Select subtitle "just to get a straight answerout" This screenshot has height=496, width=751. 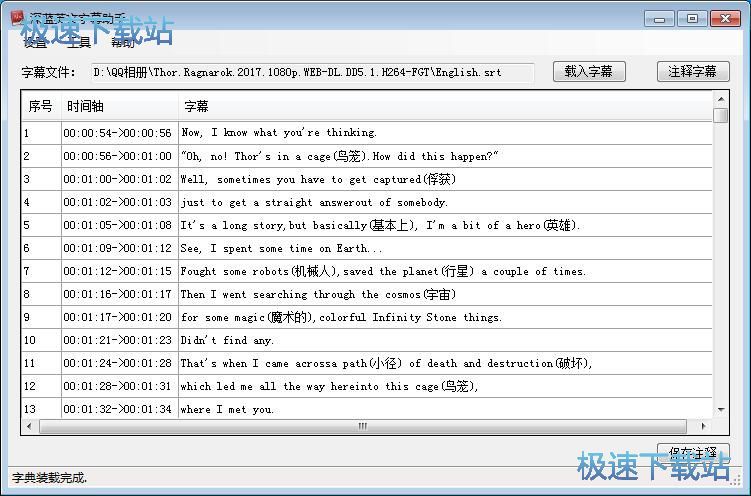point(445,202)
